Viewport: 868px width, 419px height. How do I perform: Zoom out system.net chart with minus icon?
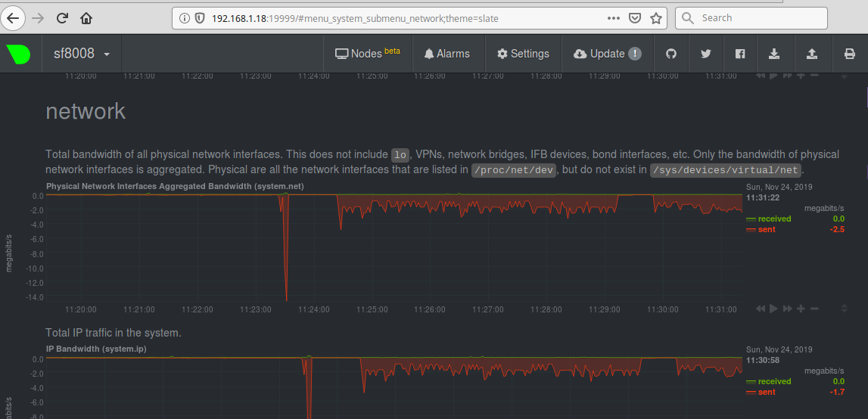click(x=814, y=309)
